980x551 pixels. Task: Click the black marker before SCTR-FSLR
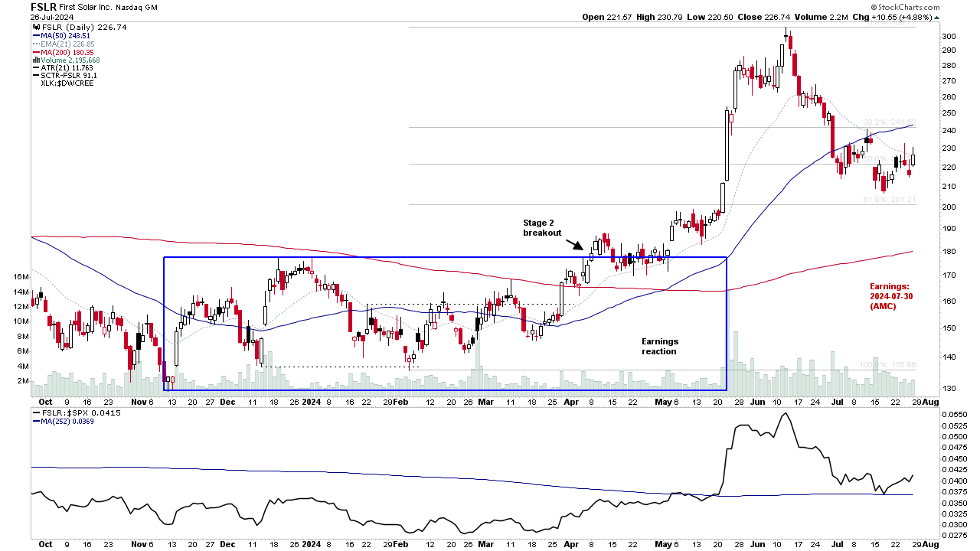(35, 76)
